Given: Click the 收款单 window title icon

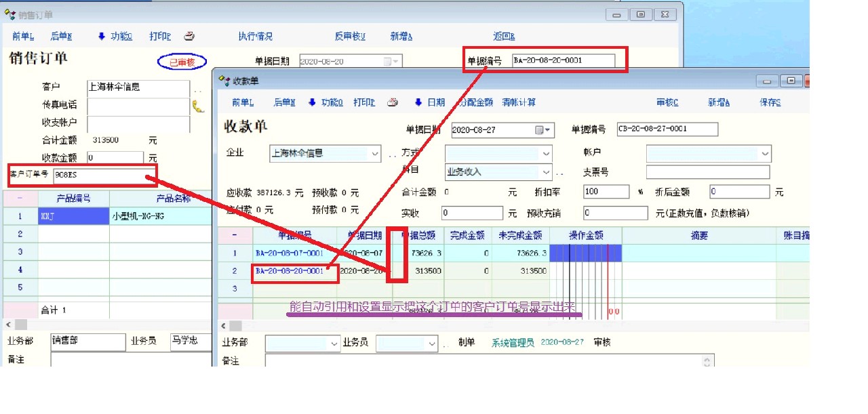Looking at the screenshot, I should pyautogui.click(x=224, y=81).
